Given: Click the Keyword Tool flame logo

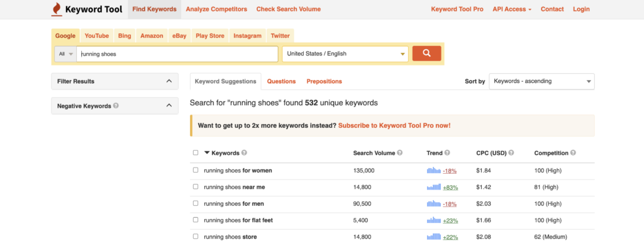Looking at the screenshot, I should (x=56, y=9).
